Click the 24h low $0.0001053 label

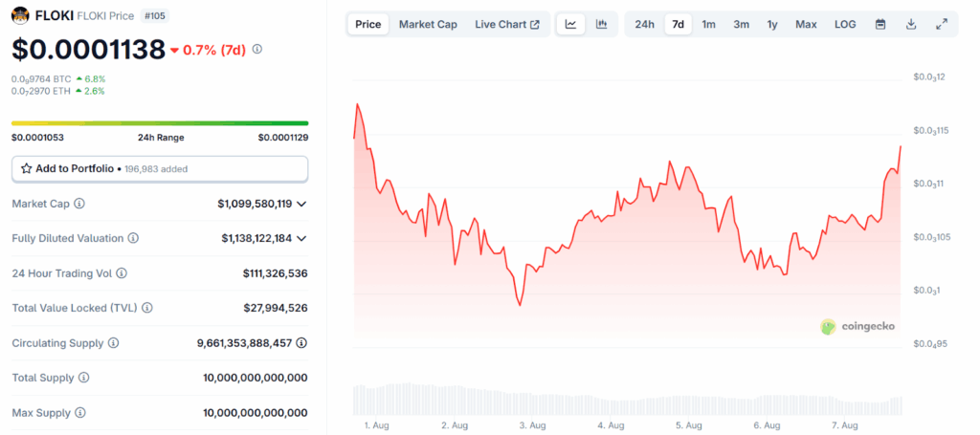coord(37,138)
